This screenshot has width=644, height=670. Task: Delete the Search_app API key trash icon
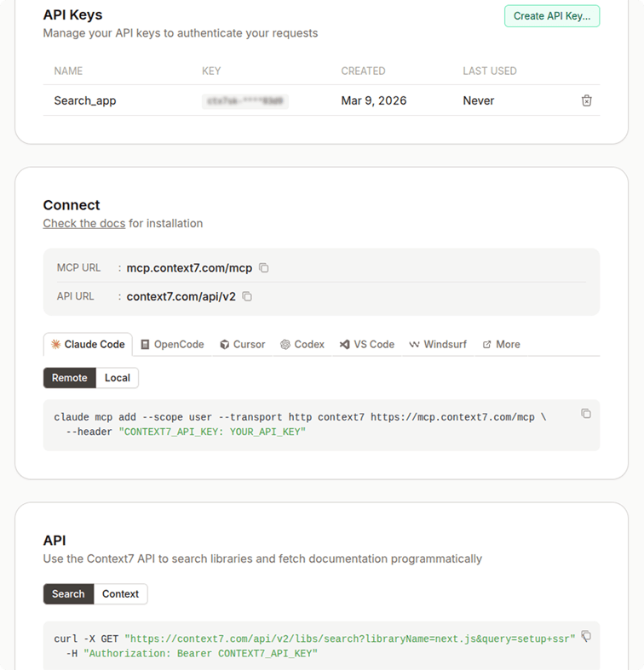coord(586,100)
